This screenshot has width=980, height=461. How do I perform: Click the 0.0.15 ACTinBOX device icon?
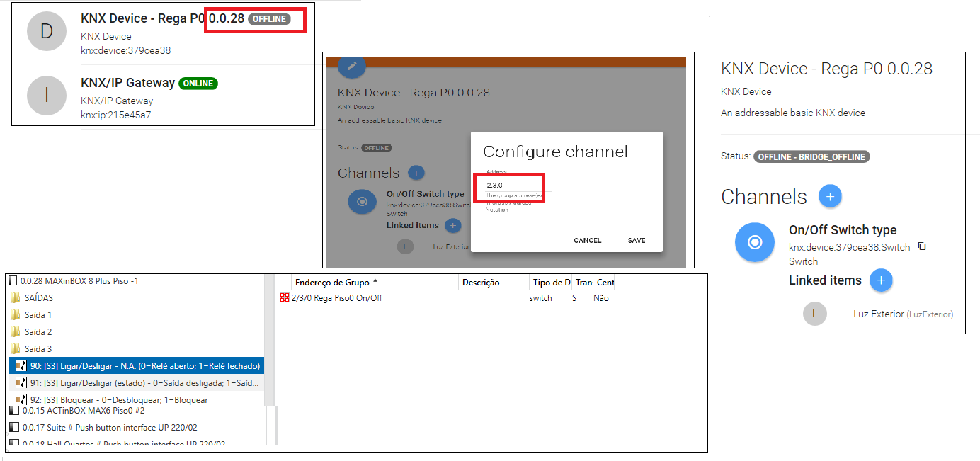click(x=13, y=410)
